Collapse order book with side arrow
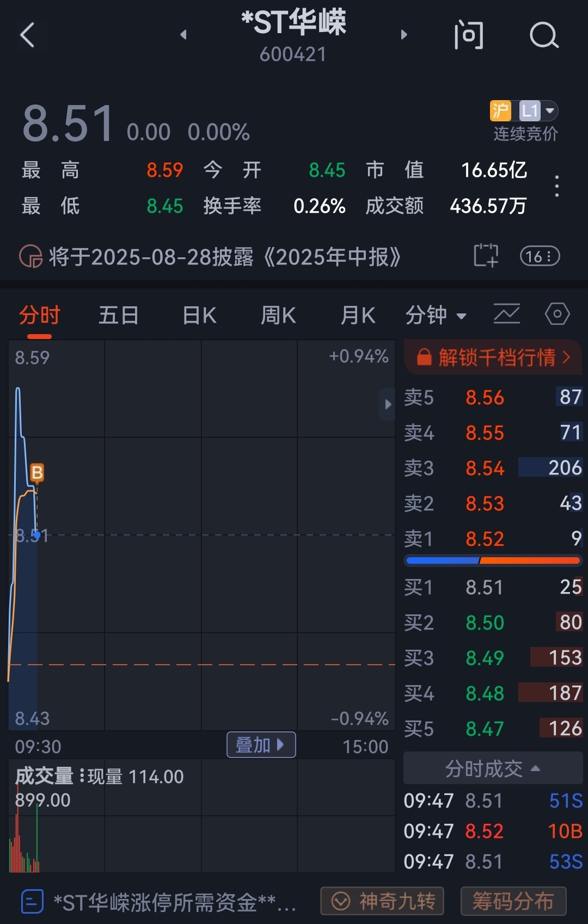The height and width of the screenshot is (924, 588). coord(387,404)
